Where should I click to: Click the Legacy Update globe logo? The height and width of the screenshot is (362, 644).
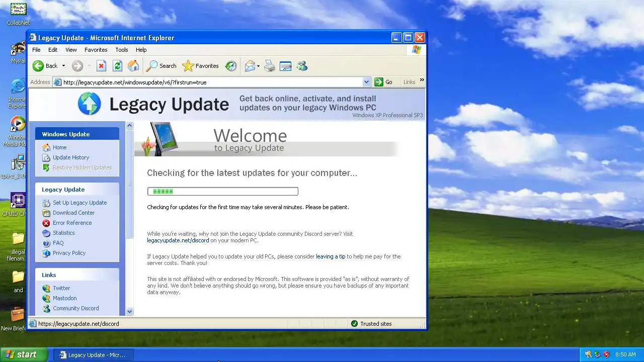(90, 104)
